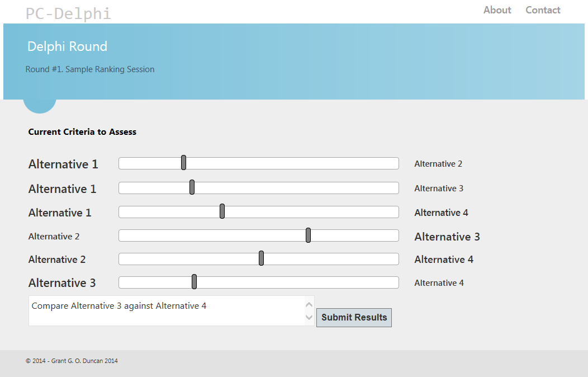Image resolution: width=588 pixels, height=377 pixels.
Task: Click the down arrow on the message box
Action: pos(309,317)
